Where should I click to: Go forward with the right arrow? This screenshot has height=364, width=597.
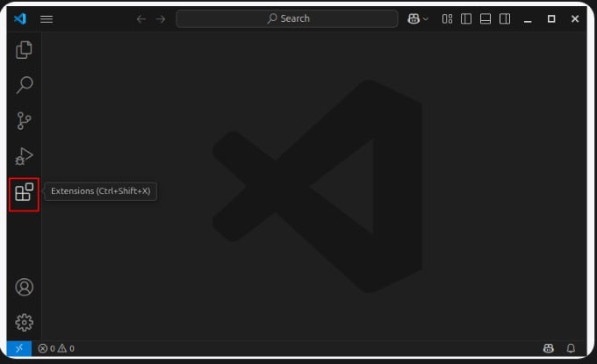[161, 19]
